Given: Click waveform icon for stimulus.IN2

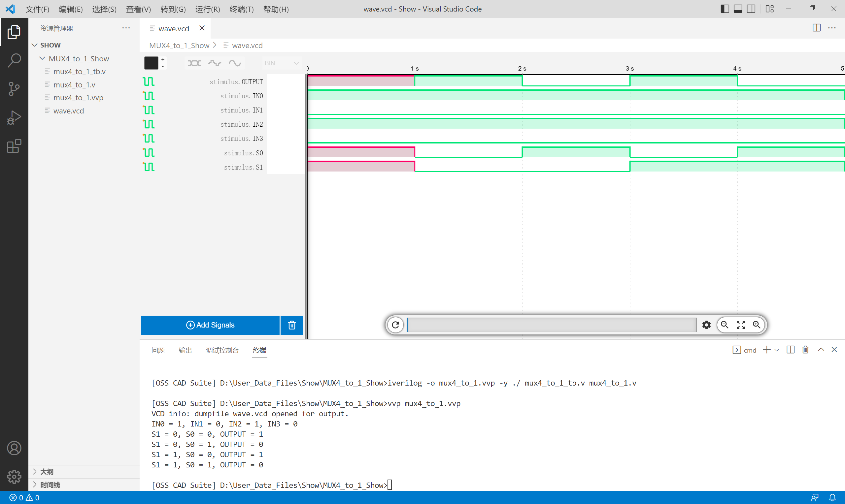Looking at the screenshot, I should (x=149, y=124).
